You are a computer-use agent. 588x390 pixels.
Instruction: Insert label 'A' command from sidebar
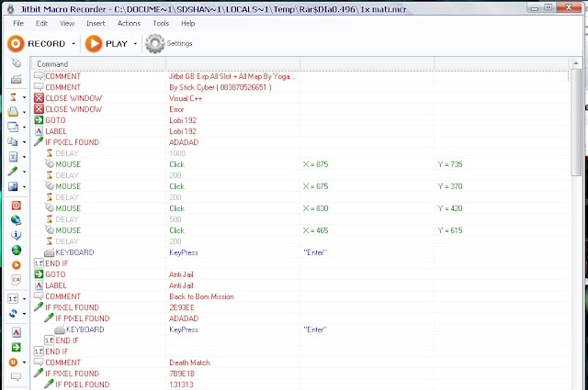point(17,332)
